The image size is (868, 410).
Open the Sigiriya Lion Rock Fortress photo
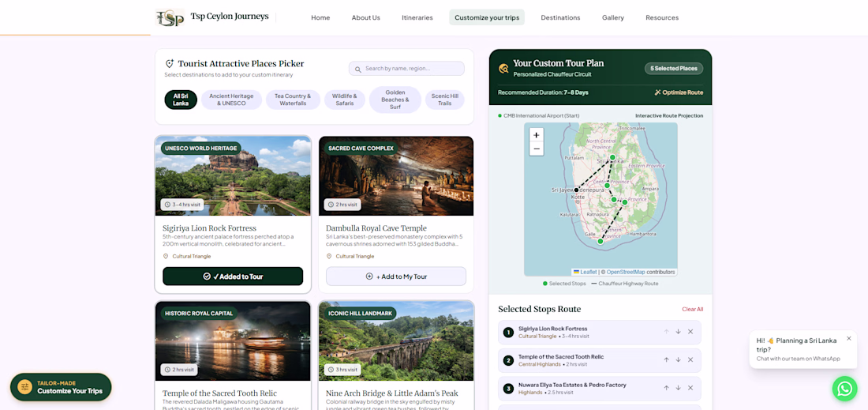pos(233,175)
